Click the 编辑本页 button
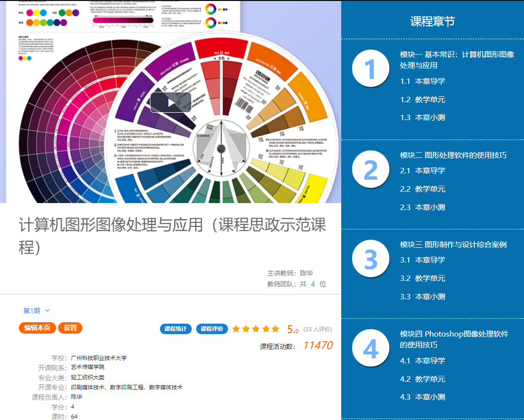This screenshot has height=420, width=524. coord(37,328)
